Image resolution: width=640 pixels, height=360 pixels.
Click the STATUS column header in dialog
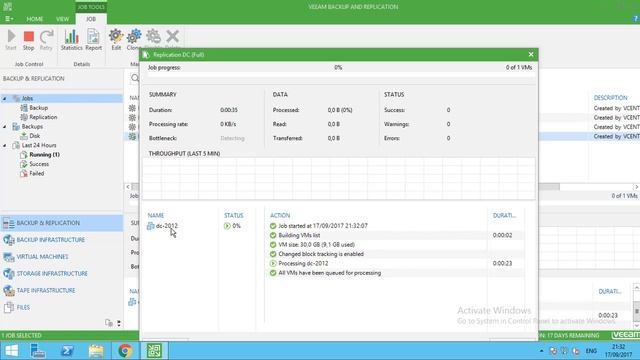click(x=233, y=216)
